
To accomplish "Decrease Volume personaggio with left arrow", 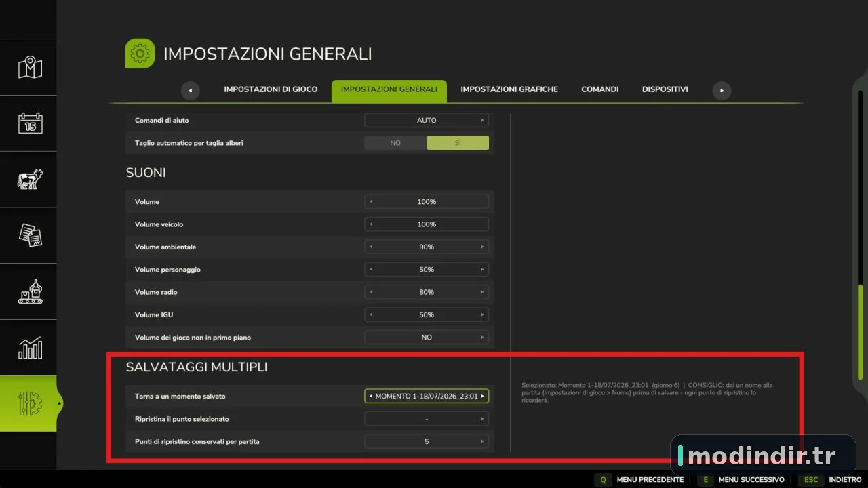I will coord(371,270).
